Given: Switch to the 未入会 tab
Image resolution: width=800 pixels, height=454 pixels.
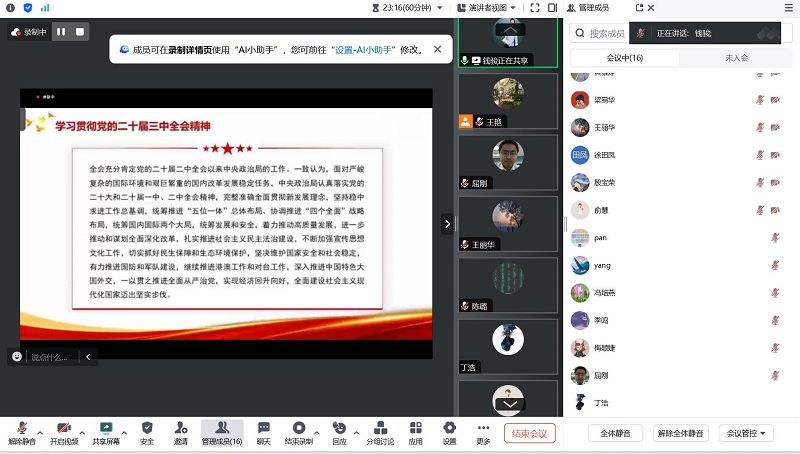Looking at the screenshot, I should 736,58.
